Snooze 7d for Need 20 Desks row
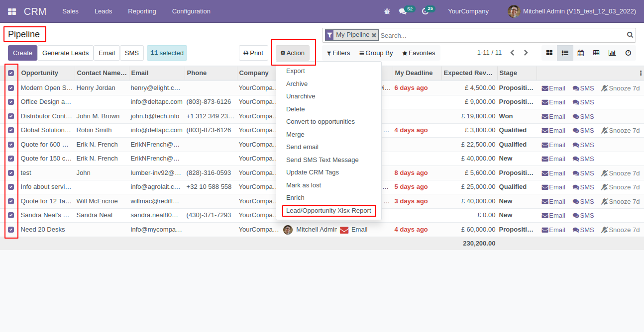The height and width of the screenshot is (332, 644). [620, 230]
